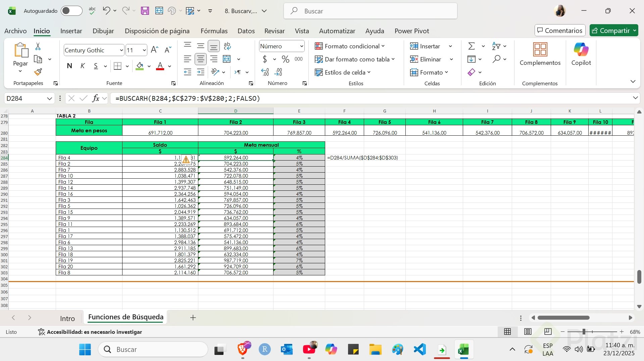Click the AutoSum sigma icon
This screenshot has width=644, height=361.
(472, 46)
